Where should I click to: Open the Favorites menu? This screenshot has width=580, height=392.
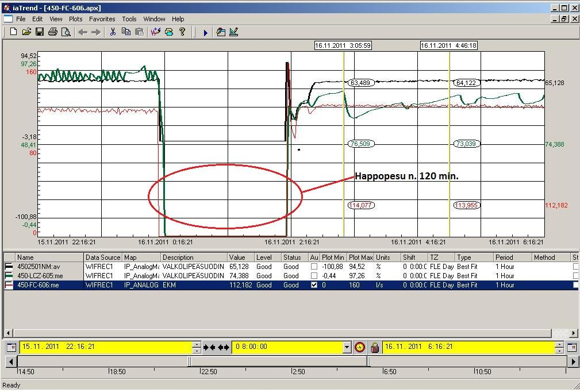102,19
